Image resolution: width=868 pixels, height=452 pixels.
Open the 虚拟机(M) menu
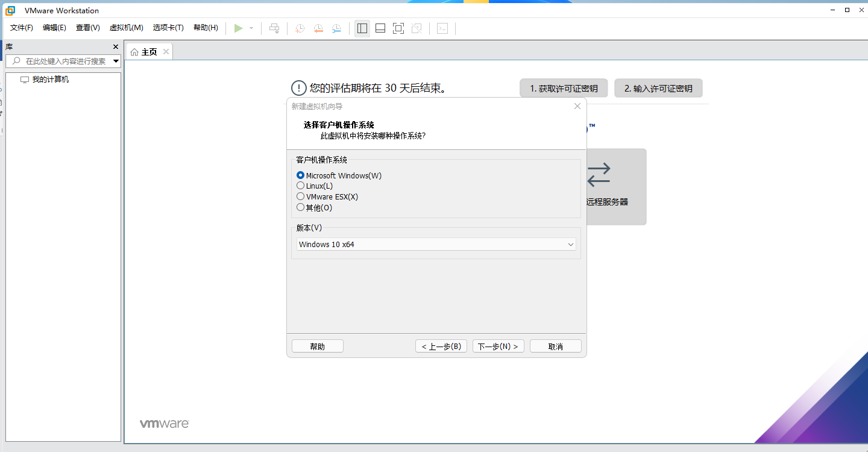point(127,28)
